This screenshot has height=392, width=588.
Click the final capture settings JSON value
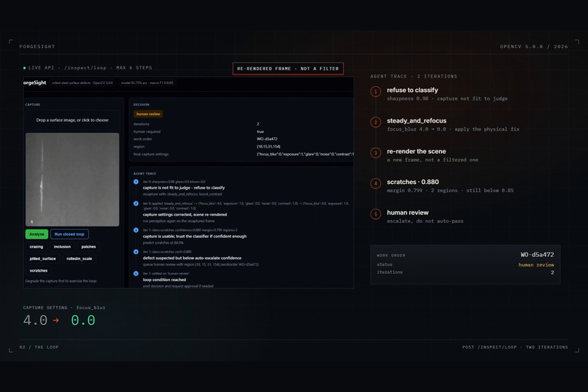[305, 154]
